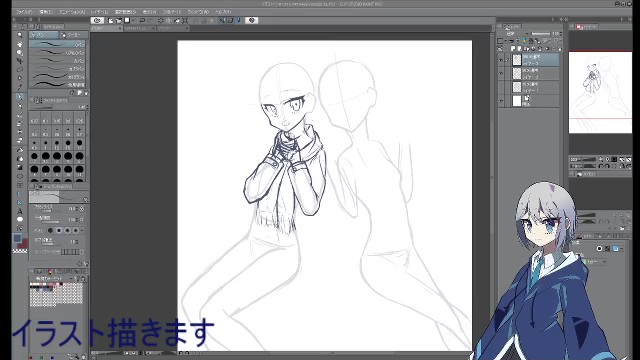Viewport: 640px width, 360px height.
Task: Choose the Eraser tool icon
Action: (20, 150)
